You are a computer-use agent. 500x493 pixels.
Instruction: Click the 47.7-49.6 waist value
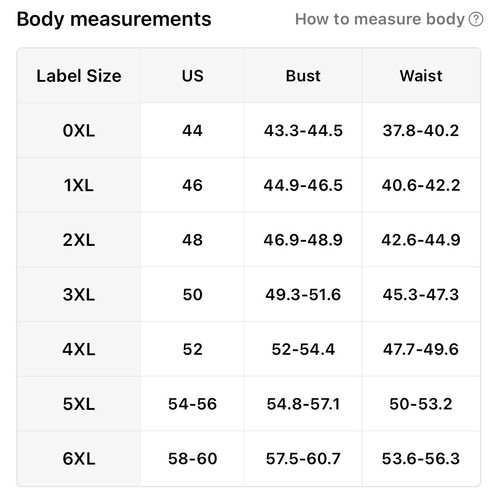421,349
